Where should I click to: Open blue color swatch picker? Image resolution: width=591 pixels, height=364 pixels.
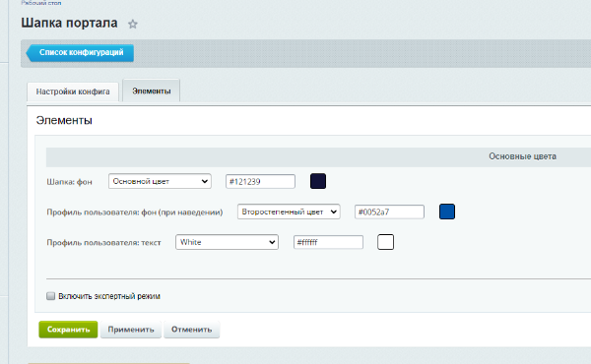click(447, 212)
